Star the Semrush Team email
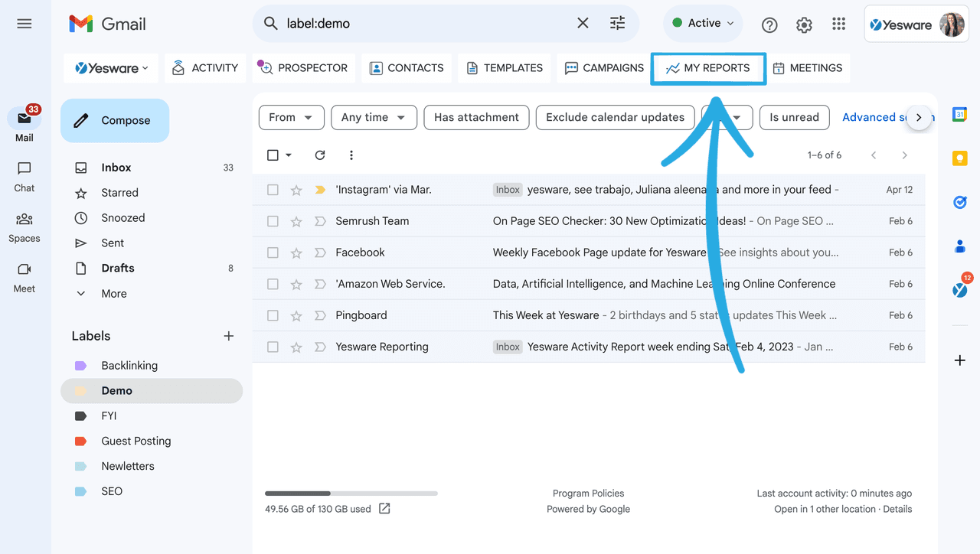 (296, 221)
